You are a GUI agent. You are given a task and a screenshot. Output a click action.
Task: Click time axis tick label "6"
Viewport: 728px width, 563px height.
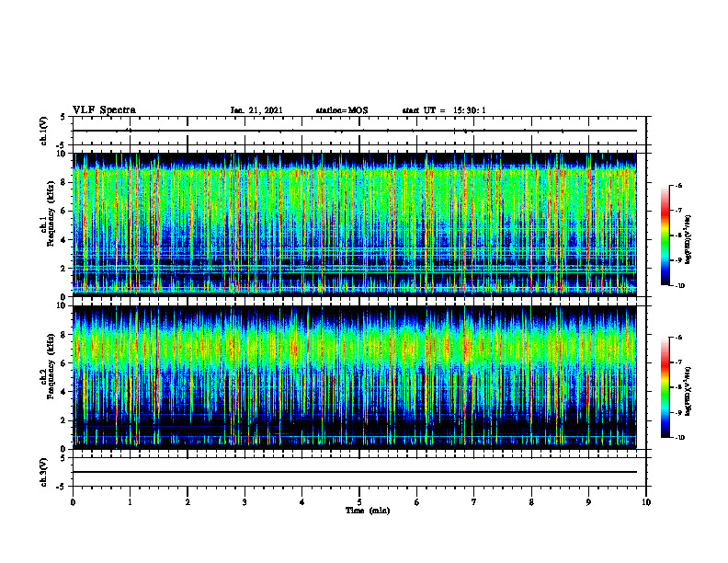pos(416,502)
